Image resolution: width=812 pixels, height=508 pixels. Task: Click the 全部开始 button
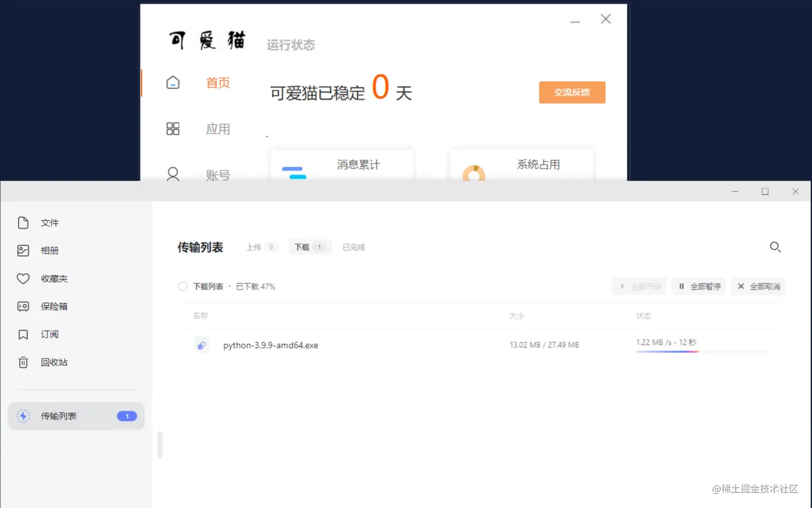point(639,287)
